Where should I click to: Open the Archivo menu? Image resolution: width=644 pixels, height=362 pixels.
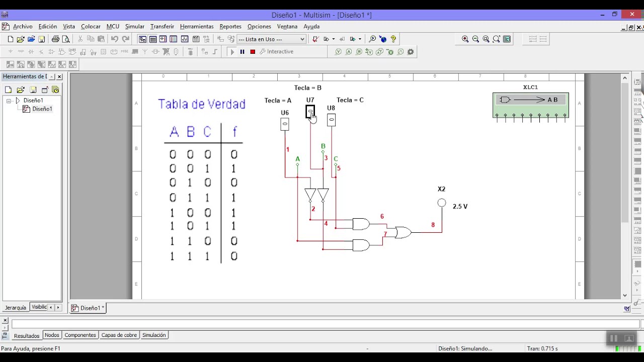pos(23,26)
